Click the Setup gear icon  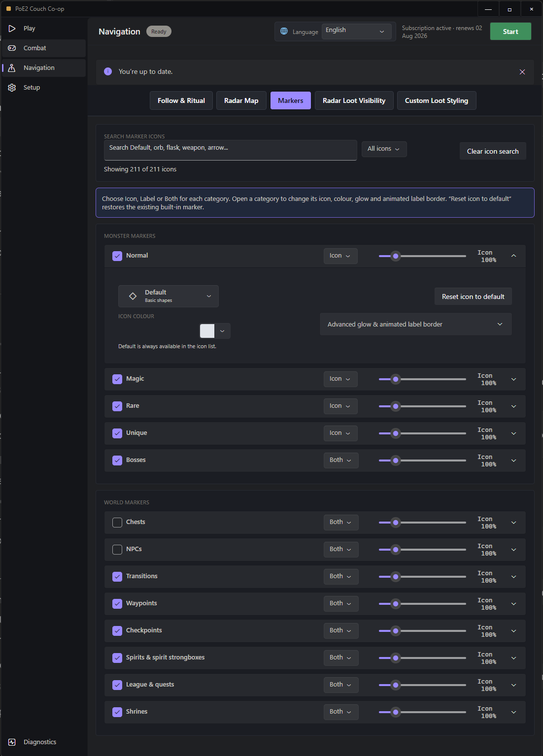(x=12, y=88)
